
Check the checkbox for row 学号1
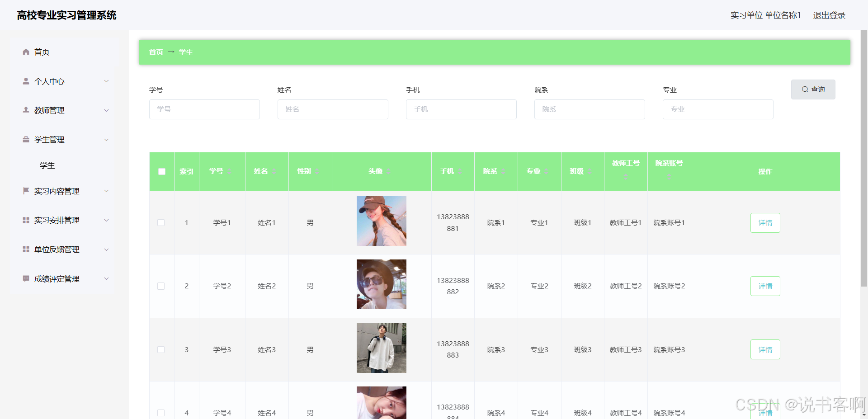tap(161, 222)
